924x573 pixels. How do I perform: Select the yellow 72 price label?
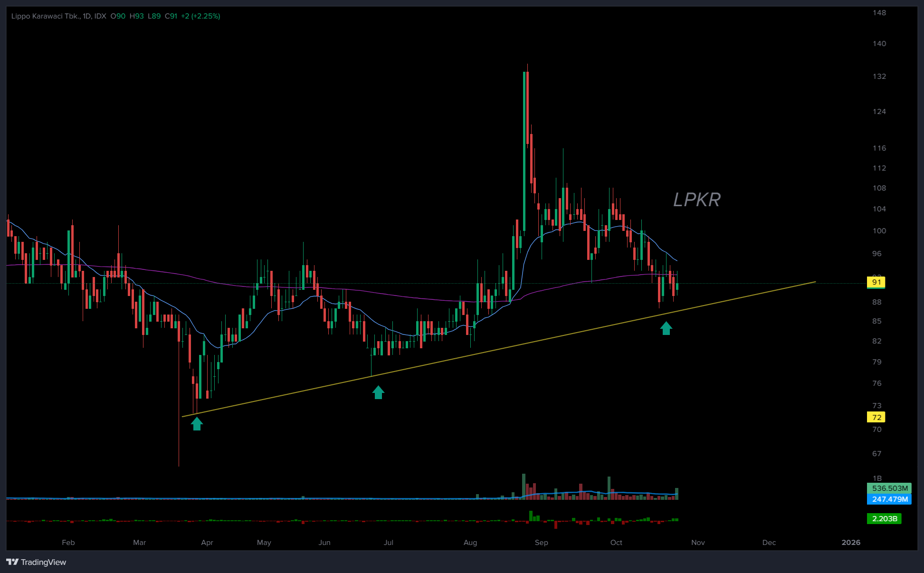point(876,418)
